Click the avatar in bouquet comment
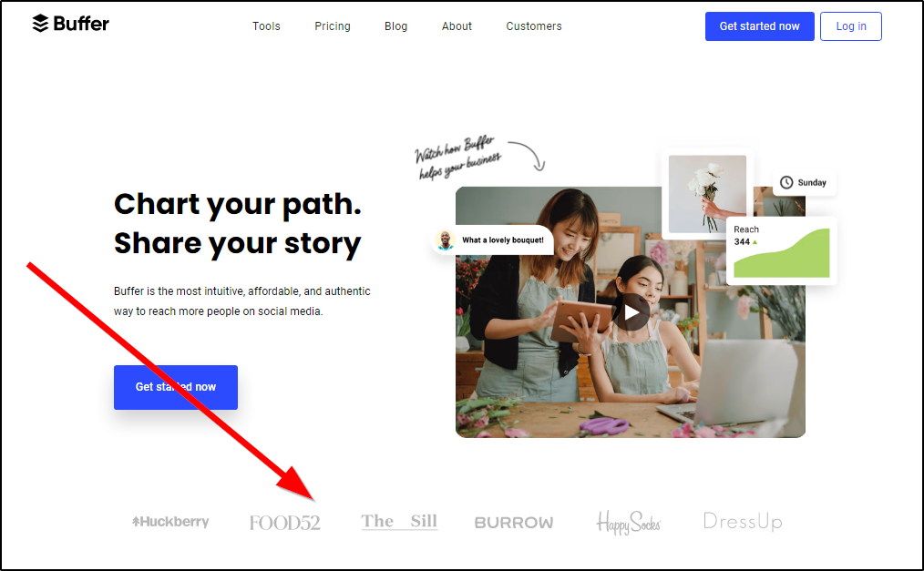This screenshot has width=924, height=571. [446, 240]
